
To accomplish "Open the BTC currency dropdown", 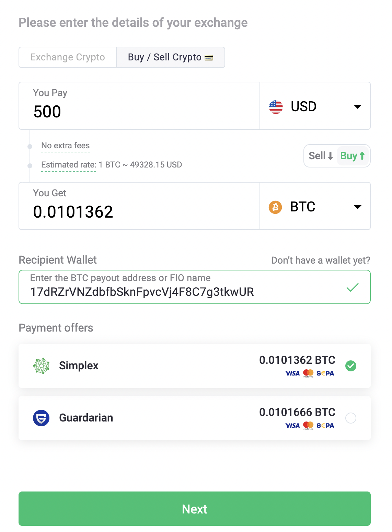I will (315, 206).
